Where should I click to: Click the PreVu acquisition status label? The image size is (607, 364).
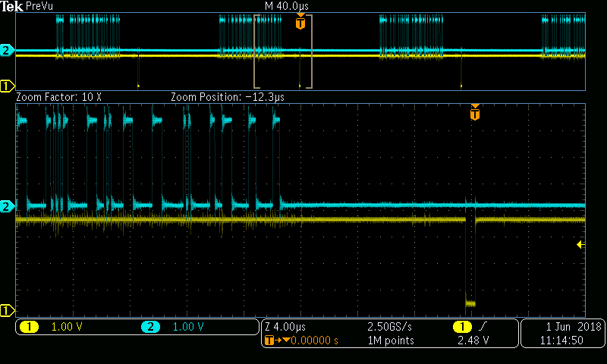pos(39,6)
